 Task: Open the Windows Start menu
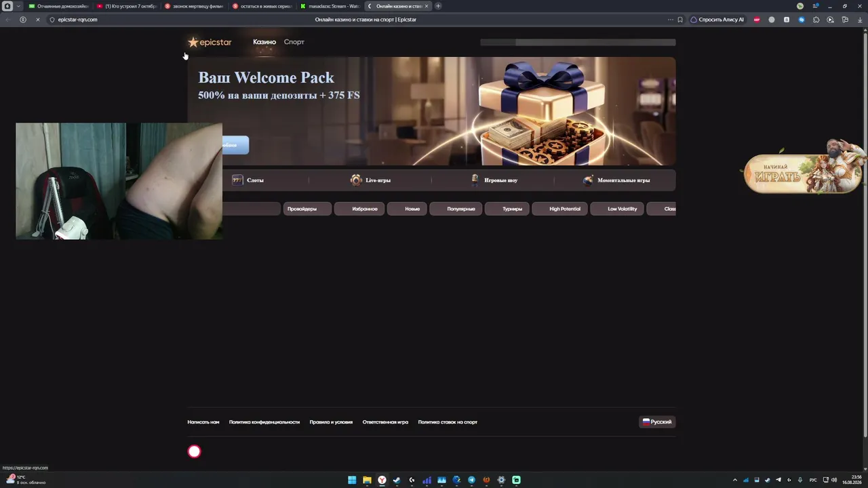[x=352, y=480]
